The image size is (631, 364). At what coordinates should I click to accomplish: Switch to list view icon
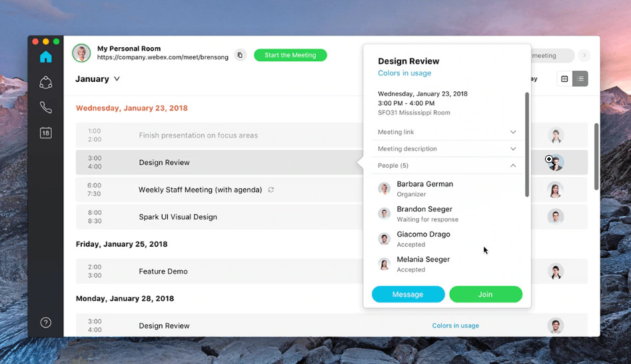(580, 79)
